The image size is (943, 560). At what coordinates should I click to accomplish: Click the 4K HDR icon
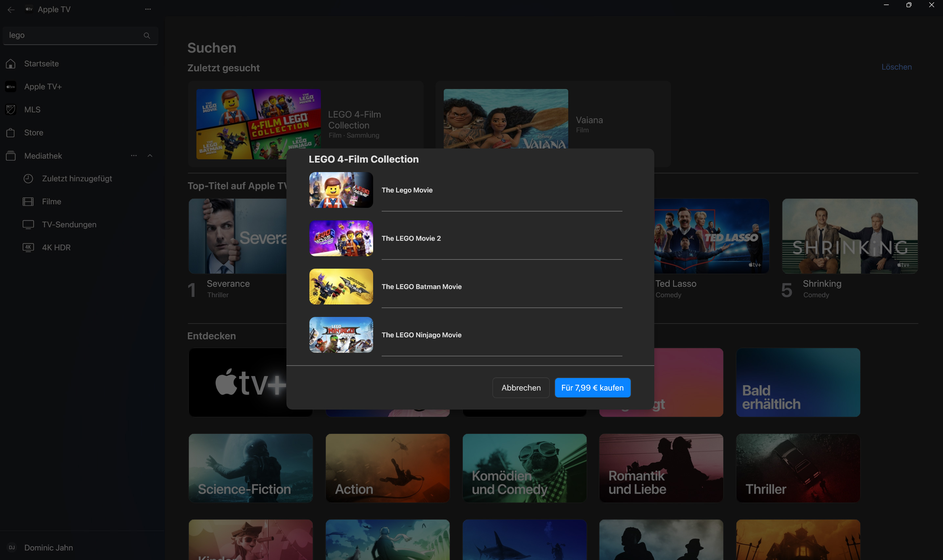pyautogui.click(x=28, y=248)
